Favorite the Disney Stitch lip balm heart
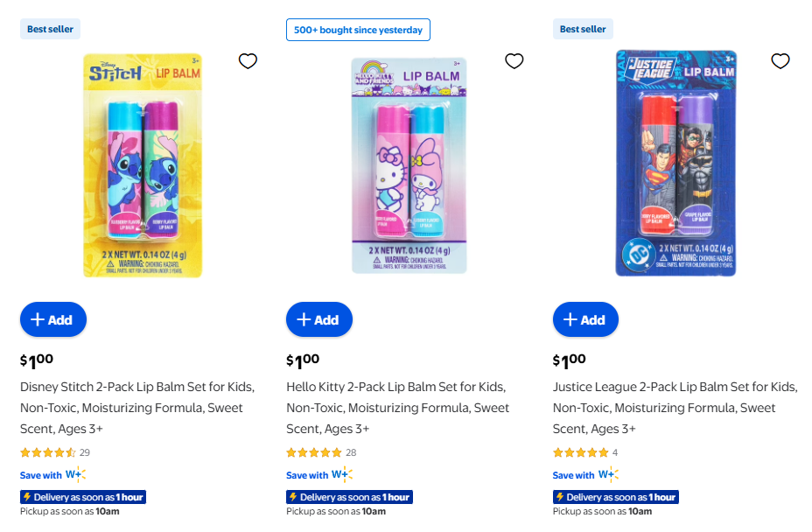Screen dimensions: 812x532 [248, 61]
